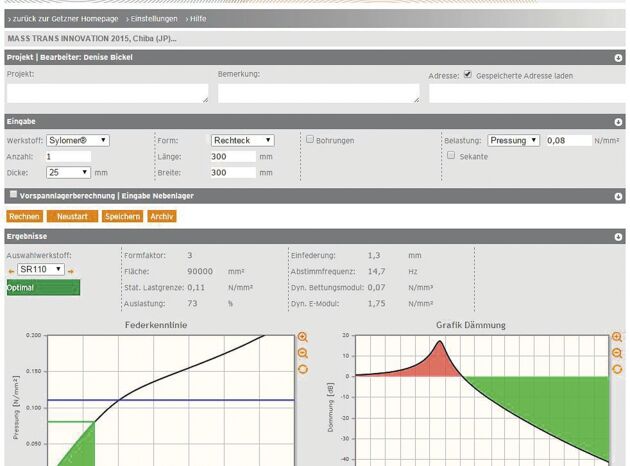Enable the Sekante checkbox
Screen dimensions: 630x466
click(451, 156)
